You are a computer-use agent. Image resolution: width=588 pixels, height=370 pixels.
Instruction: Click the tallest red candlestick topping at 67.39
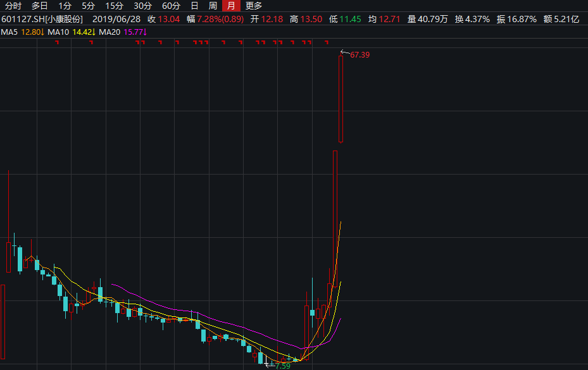341,99
